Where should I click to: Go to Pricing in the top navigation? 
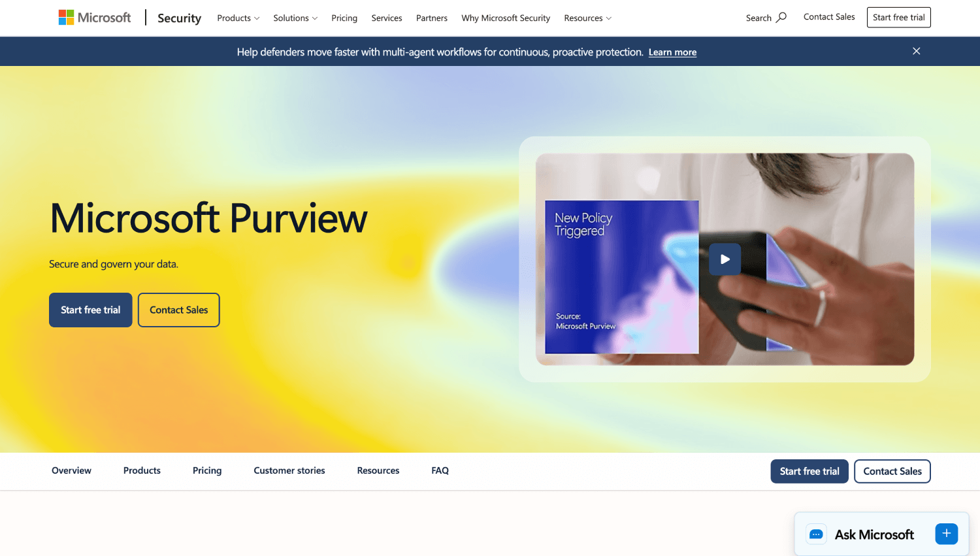pos(344,18)
